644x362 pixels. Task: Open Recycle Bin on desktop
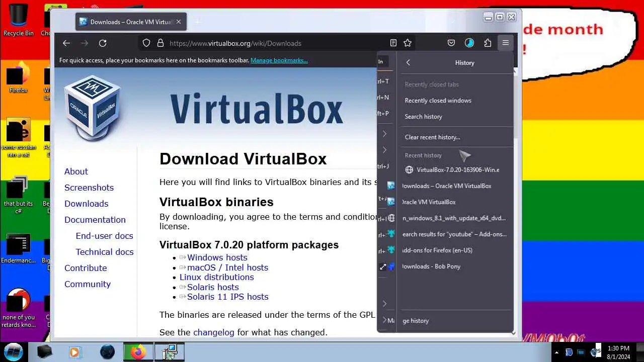18,20
